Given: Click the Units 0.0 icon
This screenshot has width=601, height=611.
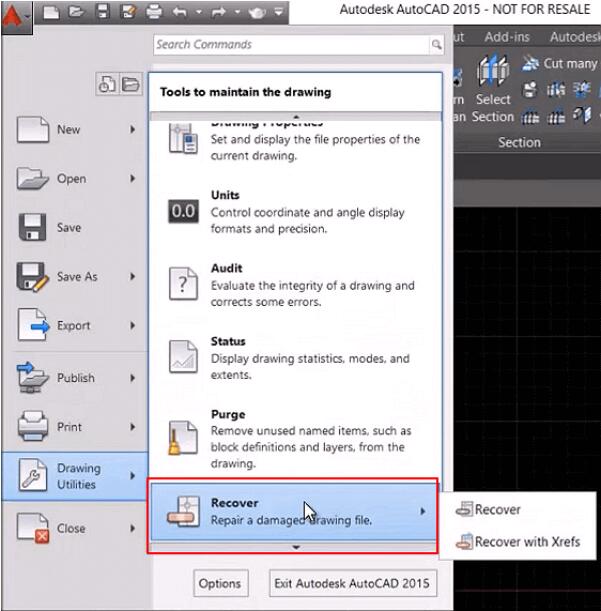Looking at the screenshot, I should pyautogui.click(x=183, y=211).
